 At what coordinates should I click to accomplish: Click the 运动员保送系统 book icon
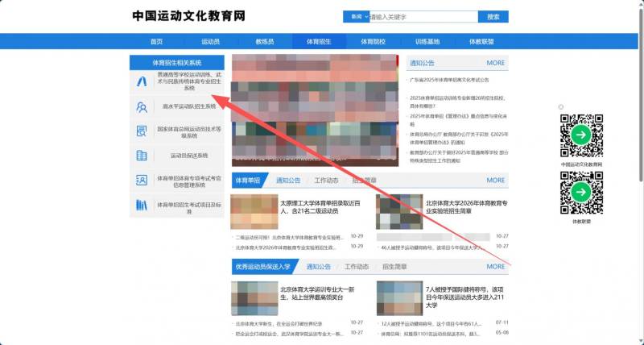[x=142, y=156]
